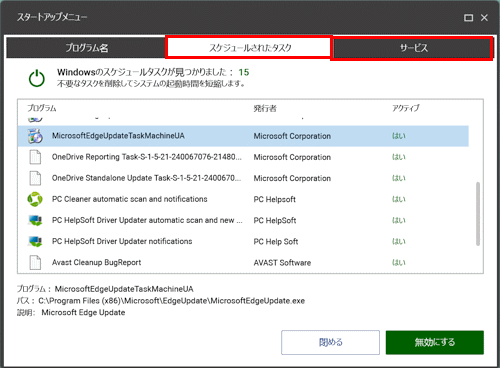
Task: Click the task list vertical scrollbar thumb
Action: click(x=478, y=214)
